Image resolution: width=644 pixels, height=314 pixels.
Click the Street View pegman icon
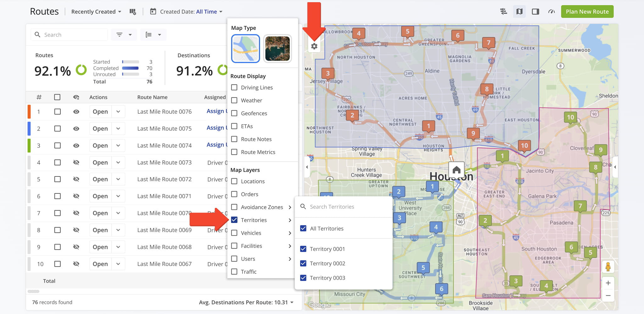608,267
